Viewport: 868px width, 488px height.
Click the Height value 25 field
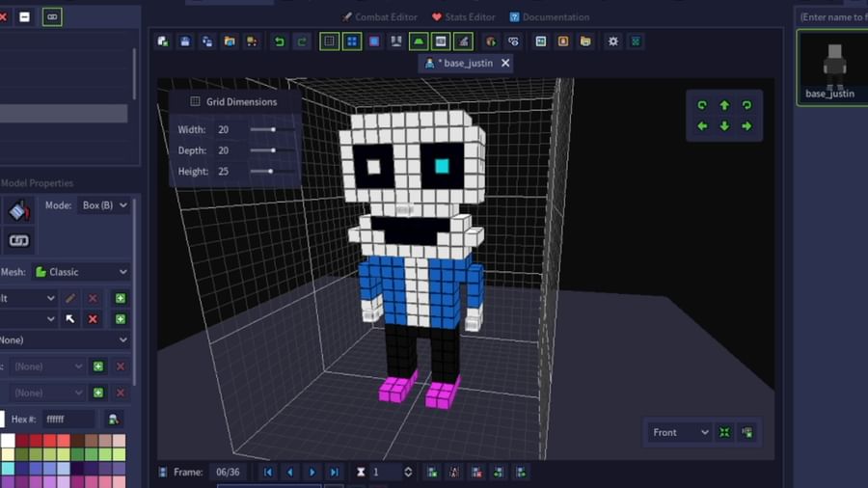[228, 172]
